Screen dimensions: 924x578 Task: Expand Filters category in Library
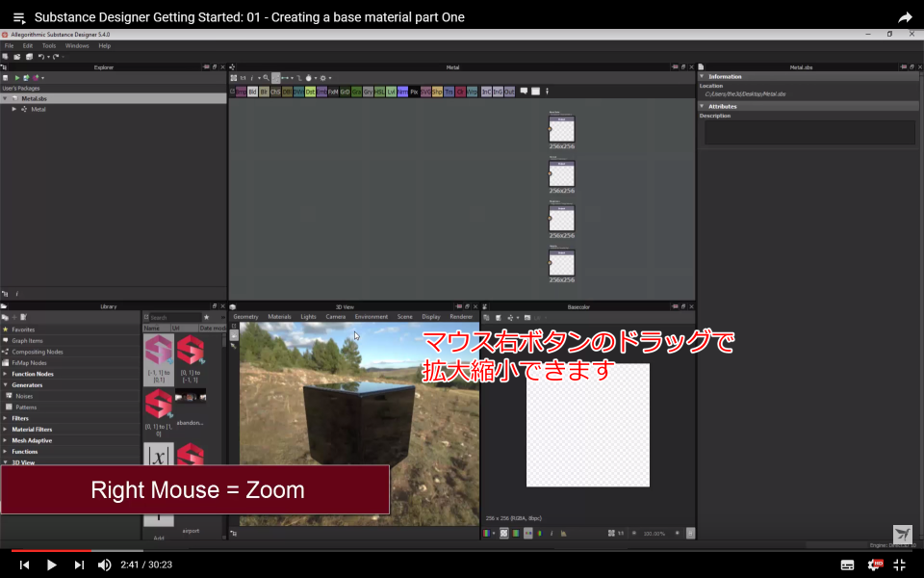click(6, 418)
